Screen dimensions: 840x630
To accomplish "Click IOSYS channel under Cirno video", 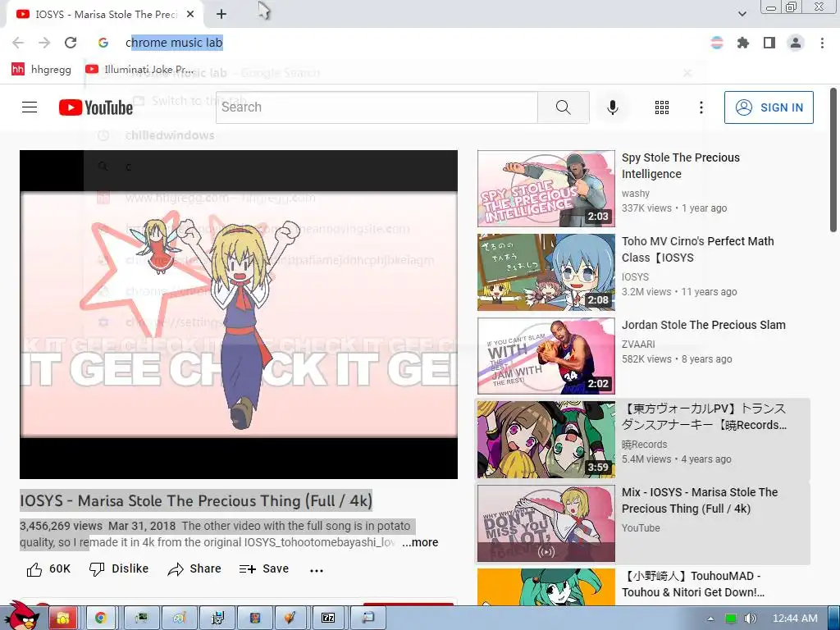I will click(x=635, y=277).
